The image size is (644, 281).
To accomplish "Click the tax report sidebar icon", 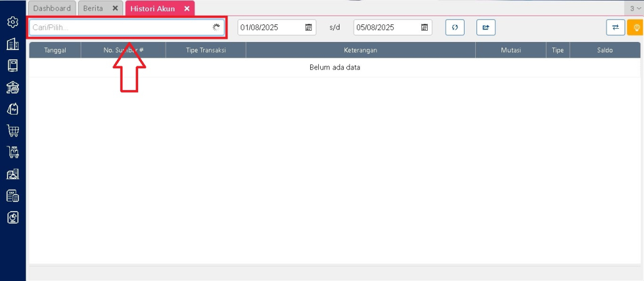I will point(13,196).
